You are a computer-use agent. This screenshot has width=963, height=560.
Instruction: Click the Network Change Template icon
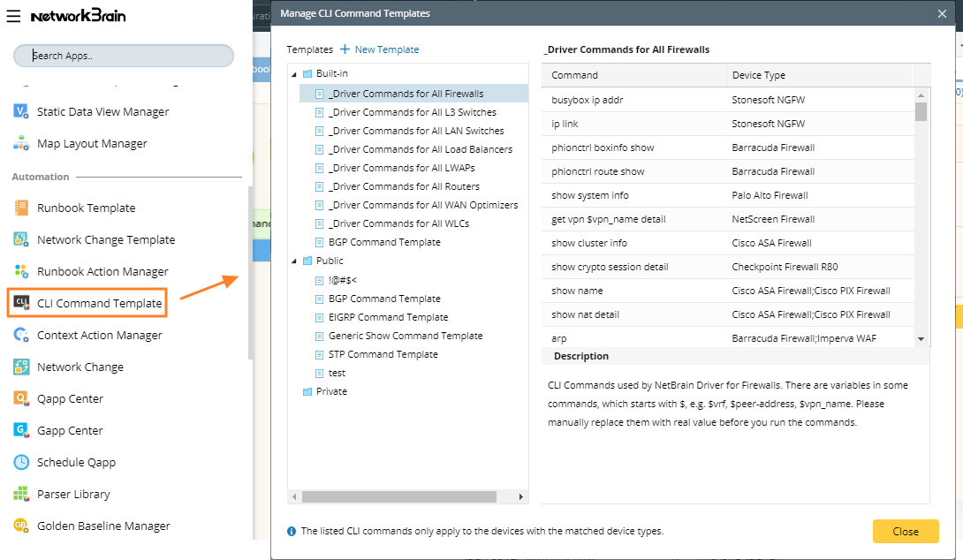tap(21, 239)
